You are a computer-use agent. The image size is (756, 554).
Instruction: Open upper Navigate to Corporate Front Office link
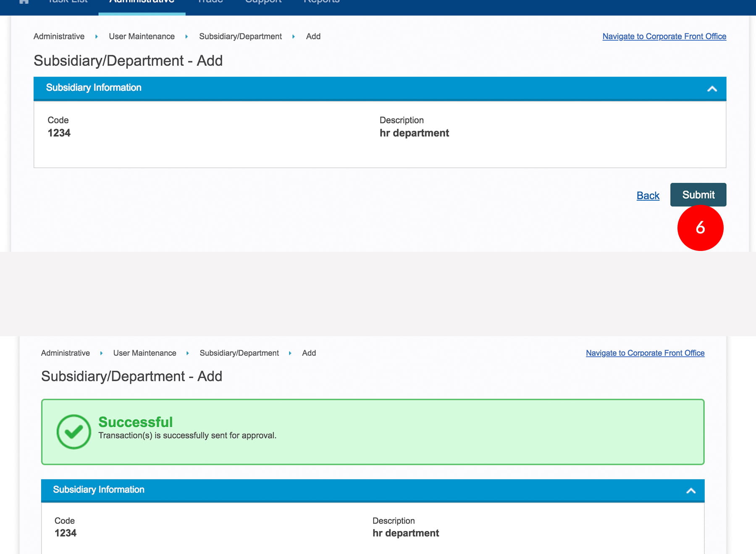(x=664, y=37)
